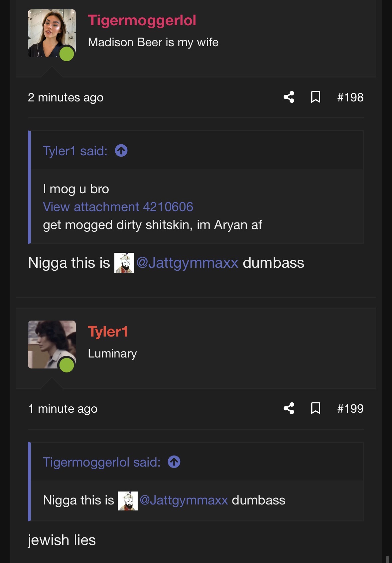The height and width of the screenshot is (563, 392).
Task: Click the share icon on post #198
Action: (289, 97)
